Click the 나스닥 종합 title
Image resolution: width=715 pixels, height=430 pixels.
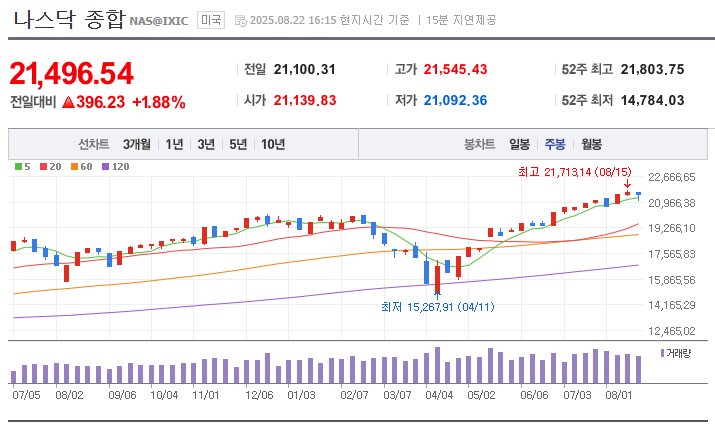click(x=69, y=20)
